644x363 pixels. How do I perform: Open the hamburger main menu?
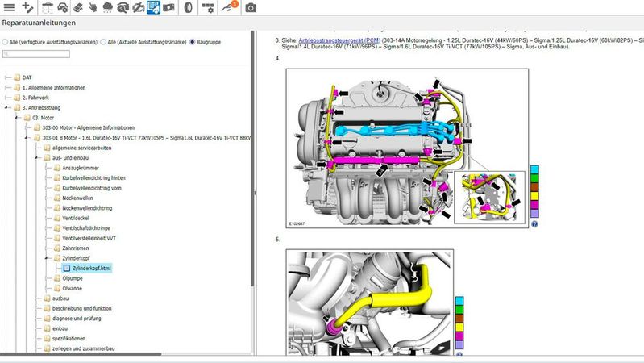coord(8,7)
